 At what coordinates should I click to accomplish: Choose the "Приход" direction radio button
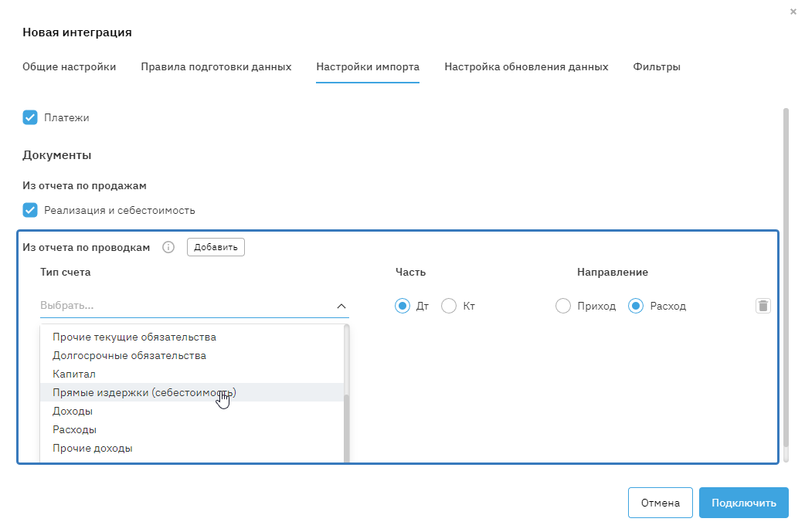tap(563, 306)
